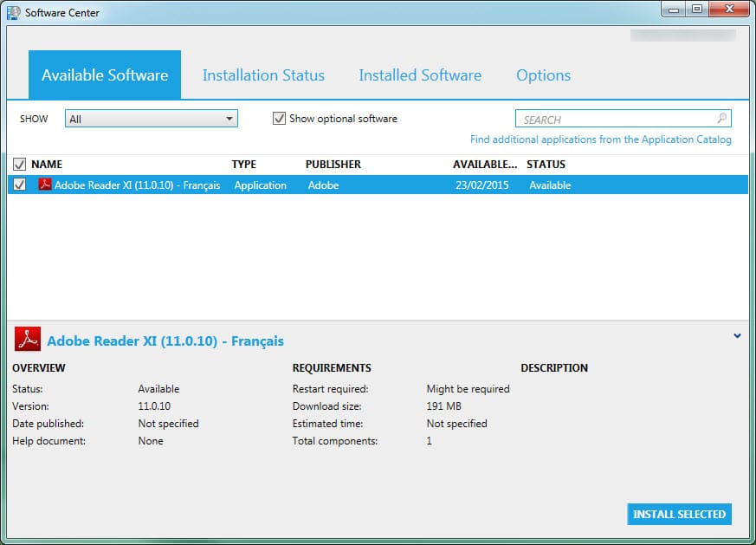Viewport: 756px width, 545px height.
Task: Minimize the Software Center window
Action: (674, 10)
